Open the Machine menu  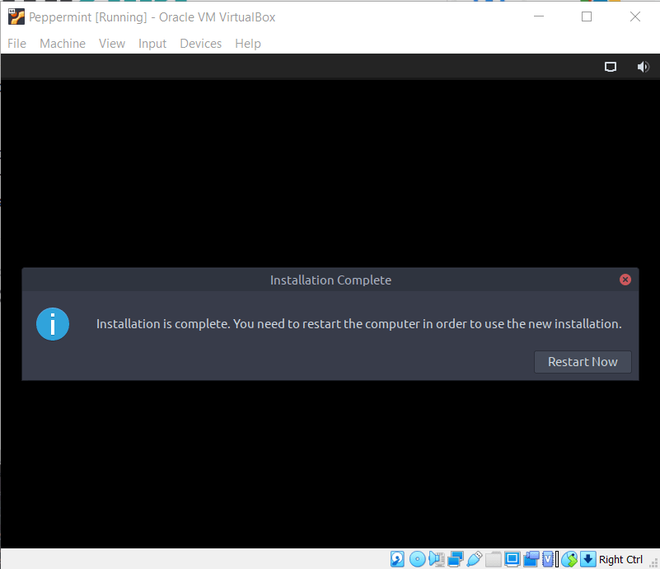62,43
